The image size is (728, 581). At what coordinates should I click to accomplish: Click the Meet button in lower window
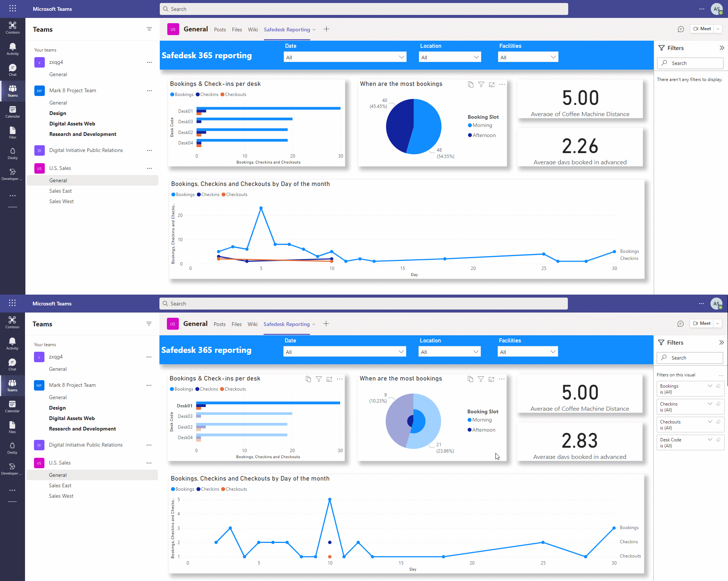click(701, 323)
